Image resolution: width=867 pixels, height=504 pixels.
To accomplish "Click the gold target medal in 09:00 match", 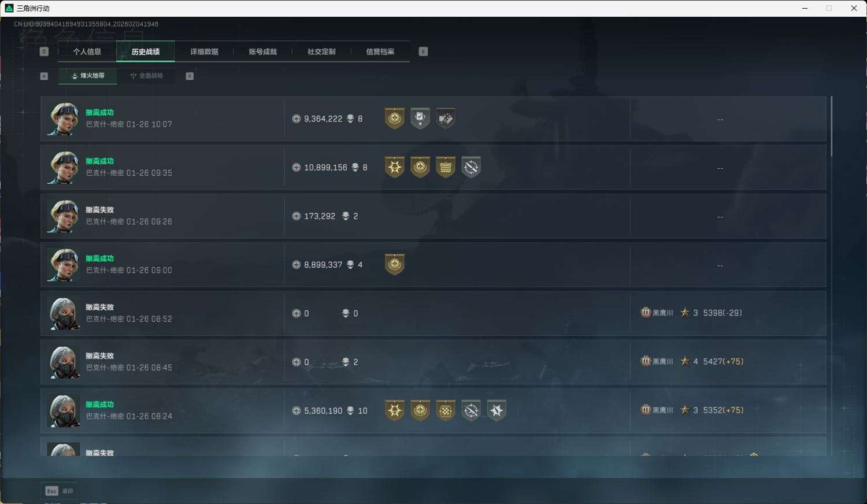I will pos(395,264).
